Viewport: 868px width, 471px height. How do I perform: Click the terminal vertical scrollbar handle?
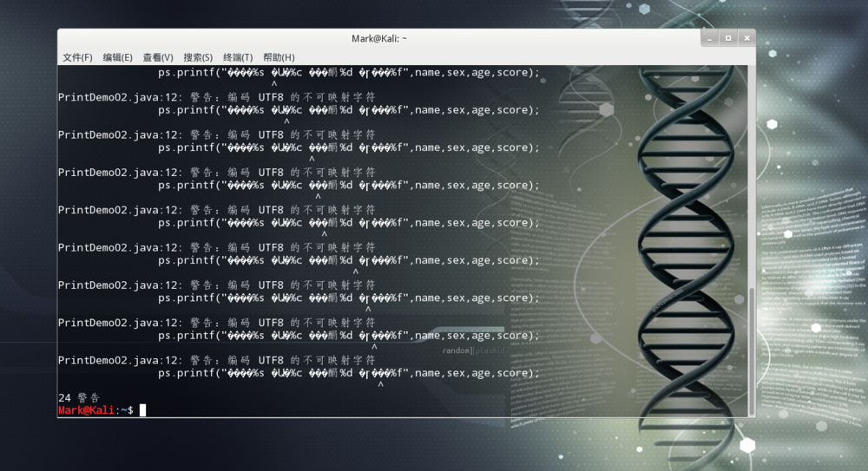tap(751, 351)
